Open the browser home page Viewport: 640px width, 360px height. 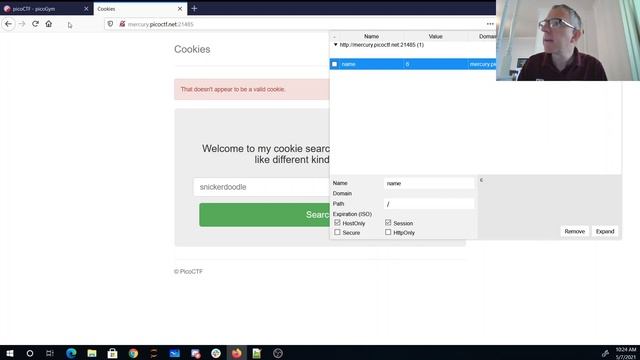(x=49, y=24)
